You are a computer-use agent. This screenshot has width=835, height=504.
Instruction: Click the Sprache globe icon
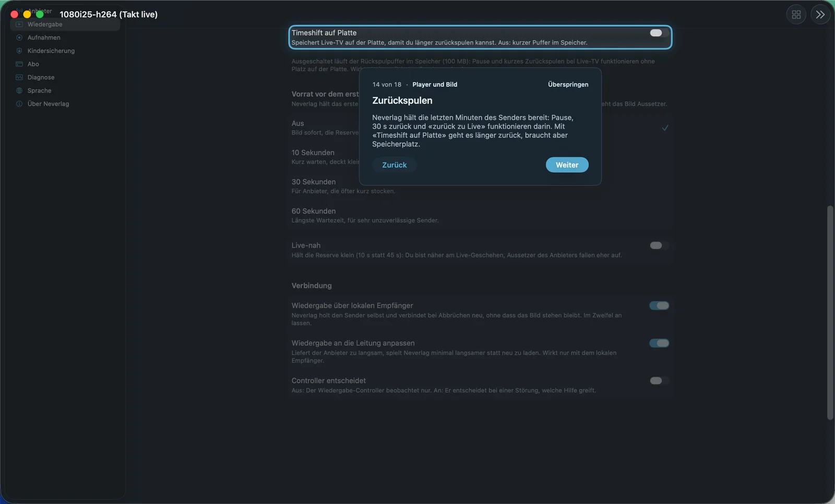19,90
